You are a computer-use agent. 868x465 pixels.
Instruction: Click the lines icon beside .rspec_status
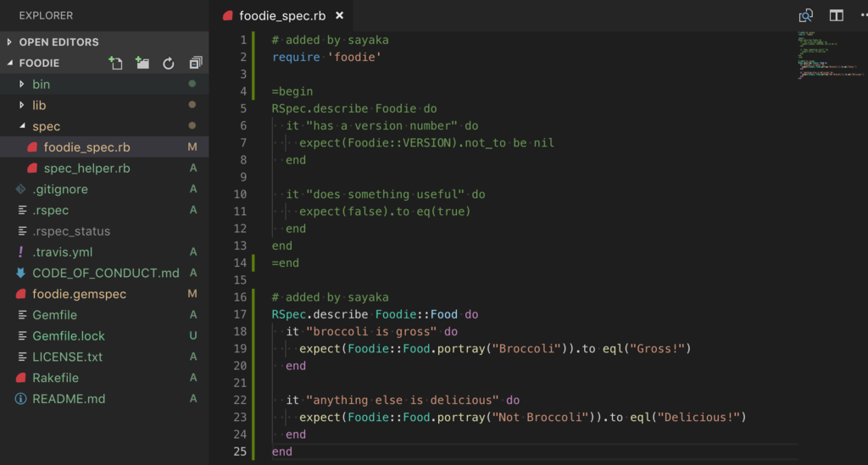pyautogui.click(x=22, y=231)
